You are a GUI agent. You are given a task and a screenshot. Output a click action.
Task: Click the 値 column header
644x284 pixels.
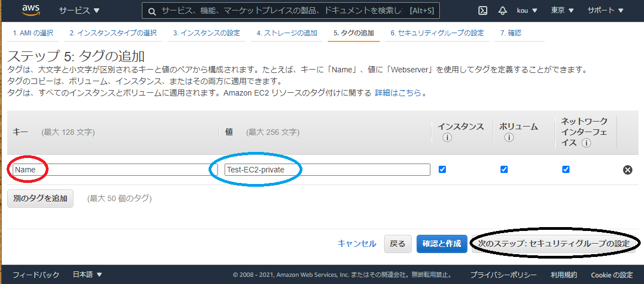pos(229,132)
